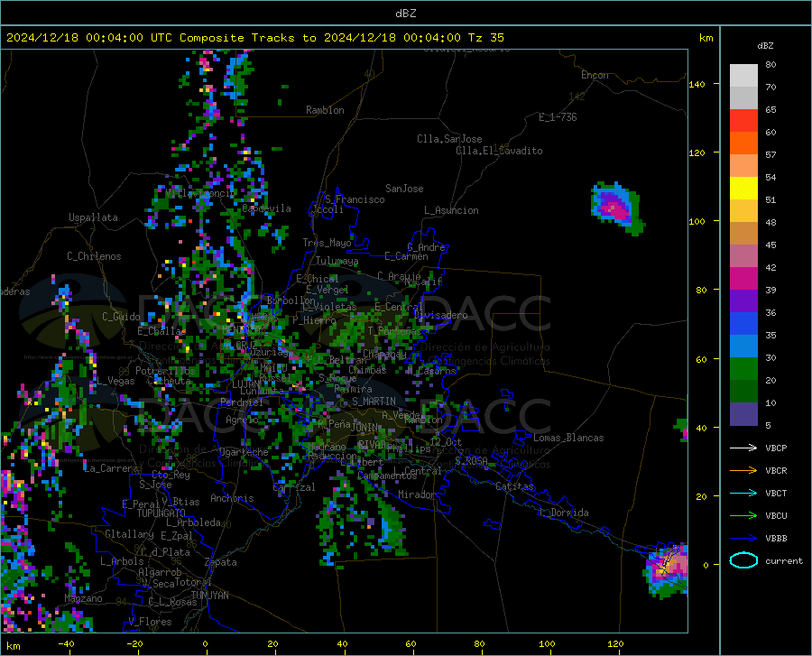Viewport: 812px width, 656px height.
Task: Click the intense storm cell at the 0 km mark
Action: pyautogui.click(x=668, y=569)
